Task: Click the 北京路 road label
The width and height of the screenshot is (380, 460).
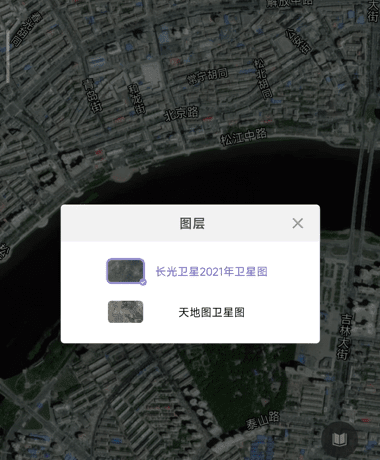Action: click(x=181, y=113)
